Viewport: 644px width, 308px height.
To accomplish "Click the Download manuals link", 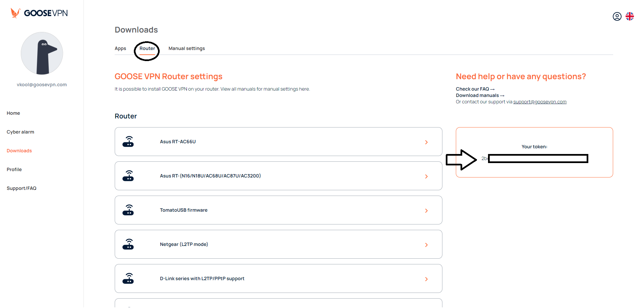I will pos(480,95).
